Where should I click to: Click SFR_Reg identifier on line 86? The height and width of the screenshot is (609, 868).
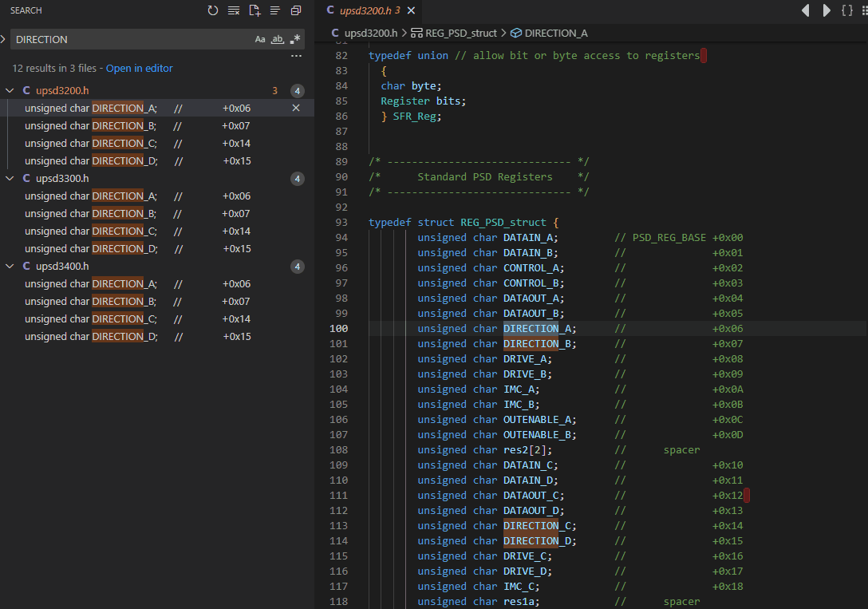tap(414, 117)
